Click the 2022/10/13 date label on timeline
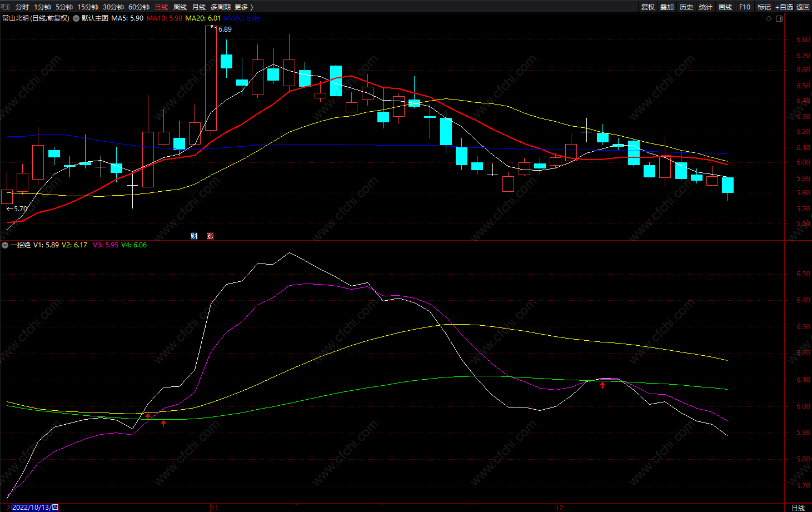 35,508
